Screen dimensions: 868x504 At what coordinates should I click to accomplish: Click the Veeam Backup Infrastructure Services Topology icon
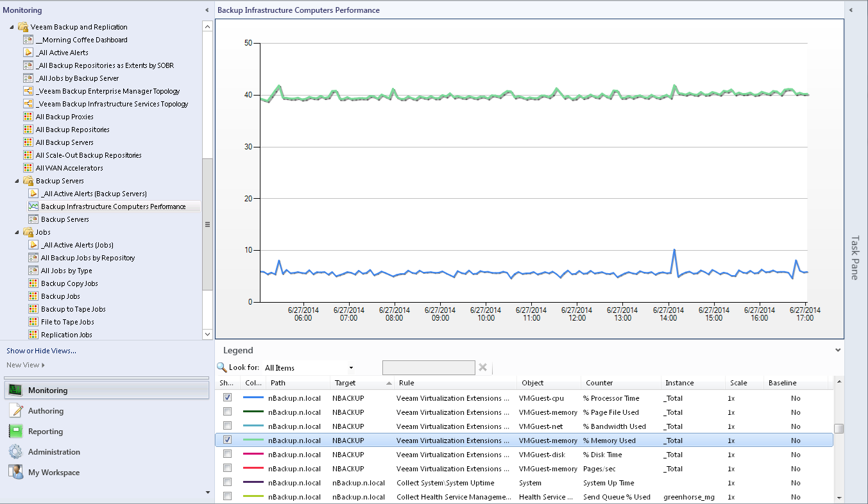tap(28, 104)
